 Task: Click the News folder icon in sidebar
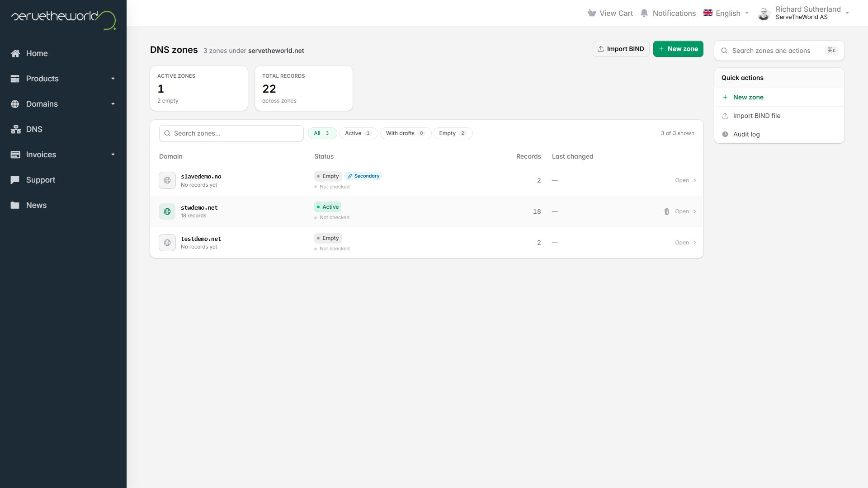pyautogui.click(x=15, y=205)
